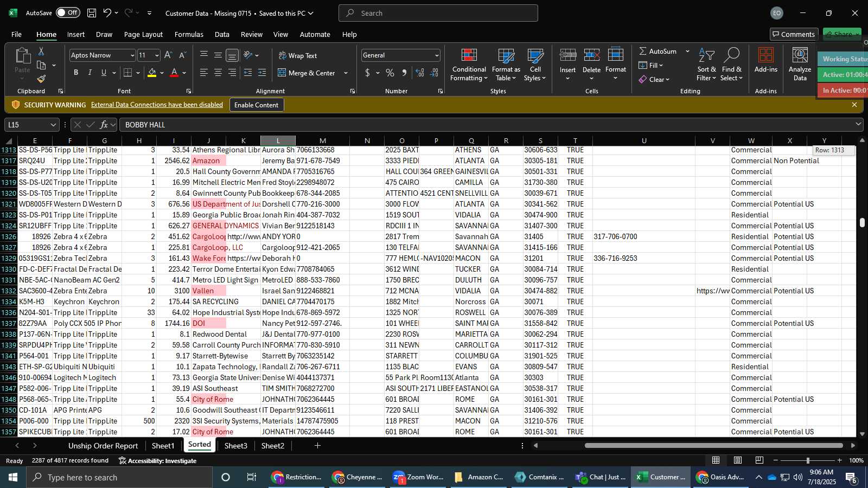Click Increase Font Size icon
Screen dimensions: 868x488
168,55
